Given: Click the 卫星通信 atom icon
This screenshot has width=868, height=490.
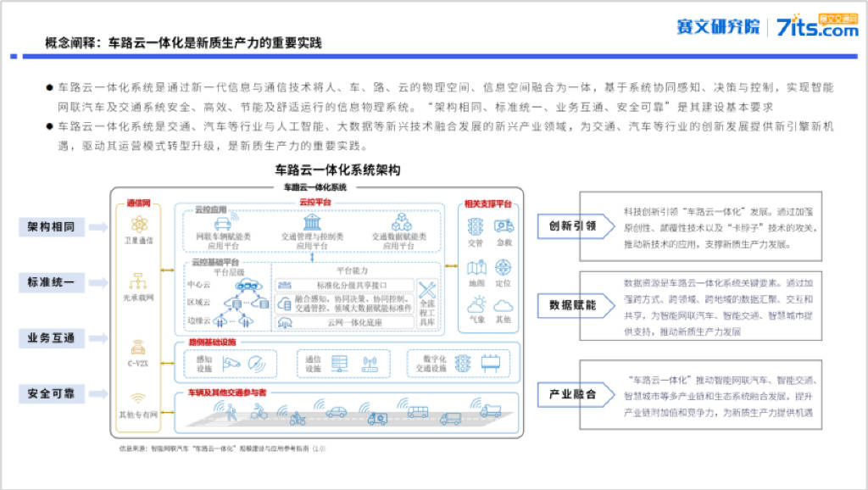Looking at the screenshot, I should point(139,225).
